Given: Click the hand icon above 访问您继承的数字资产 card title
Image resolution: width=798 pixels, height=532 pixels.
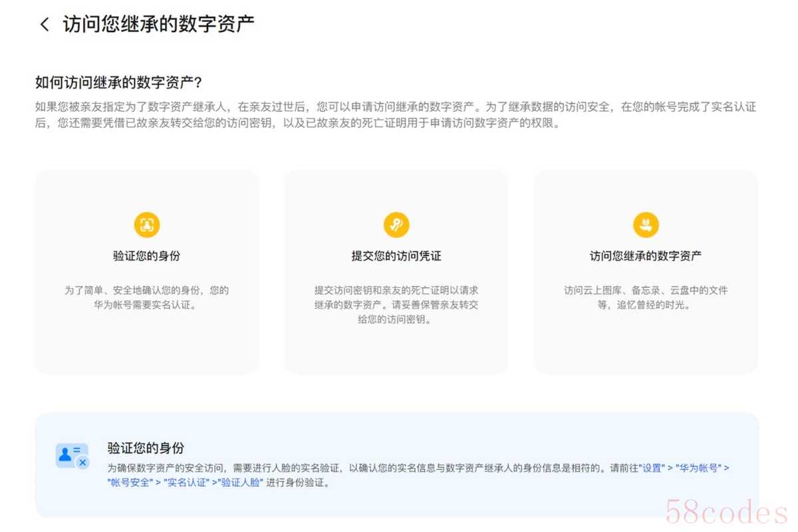Looking at the screenshot, I should point(645,225).
